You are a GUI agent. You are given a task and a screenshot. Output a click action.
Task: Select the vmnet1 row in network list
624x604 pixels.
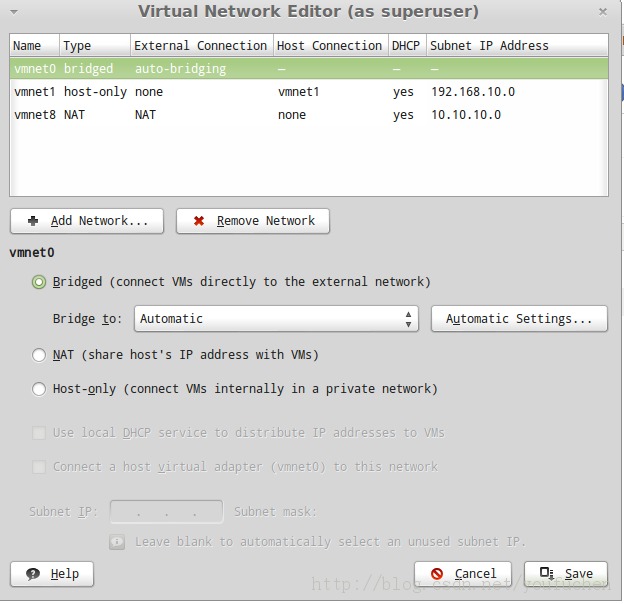(309, 92)
